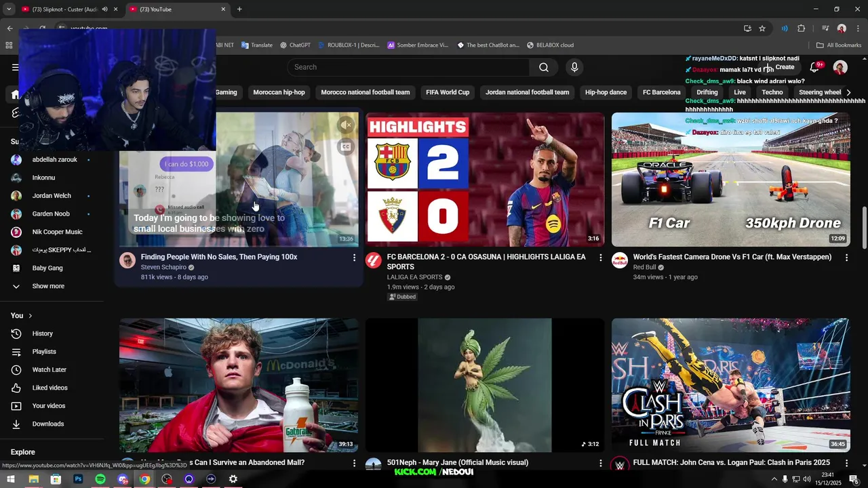
Task: Open options for Finding People With No Sales video
Action: pos(354,258)
